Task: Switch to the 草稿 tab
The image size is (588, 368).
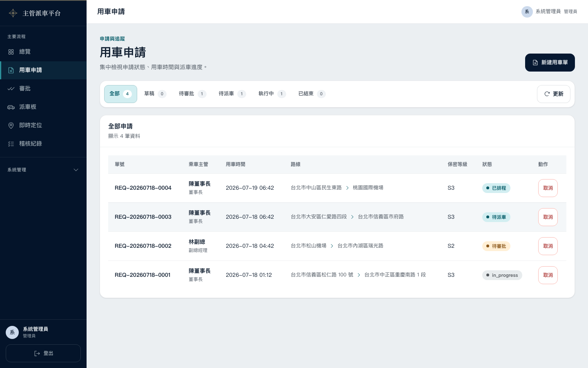Action: pos(155,94)
